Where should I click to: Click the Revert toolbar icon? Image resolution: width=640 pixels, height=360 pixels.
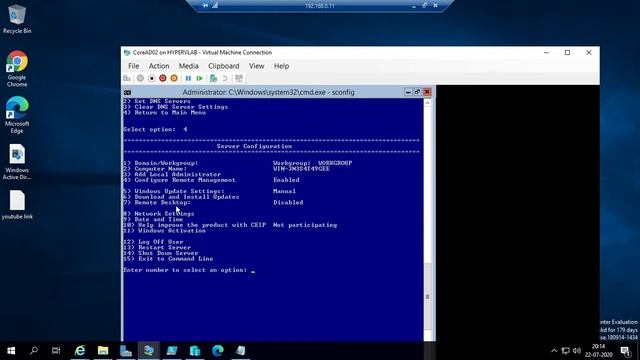(x=225, y=78)
